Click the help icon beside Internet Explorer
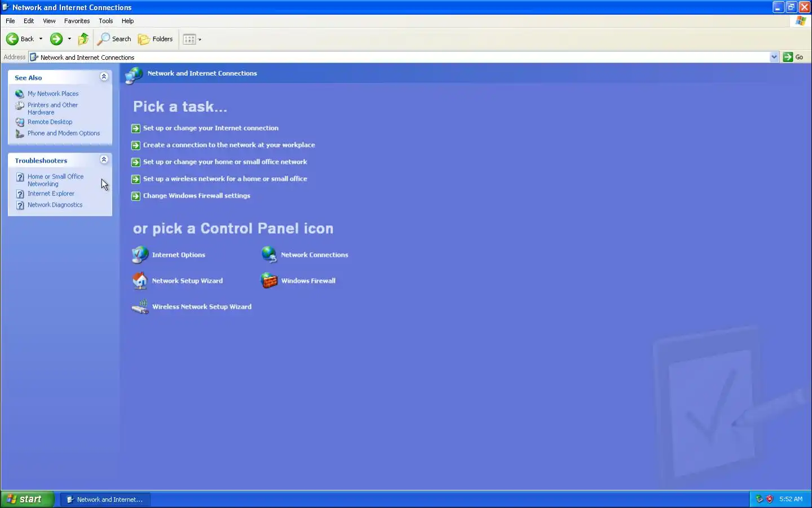 tap(20, 194)
